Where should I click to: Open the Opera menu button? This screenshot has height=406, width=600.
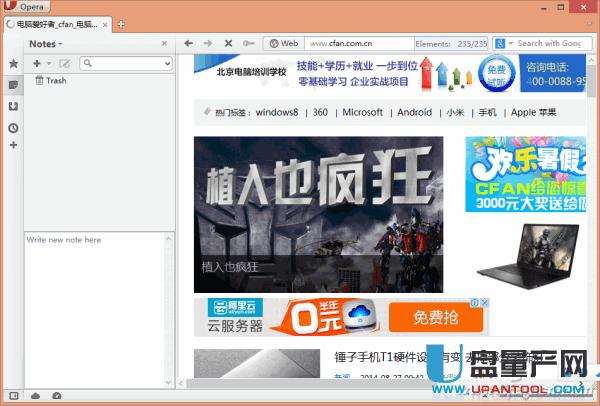(27, 6)
